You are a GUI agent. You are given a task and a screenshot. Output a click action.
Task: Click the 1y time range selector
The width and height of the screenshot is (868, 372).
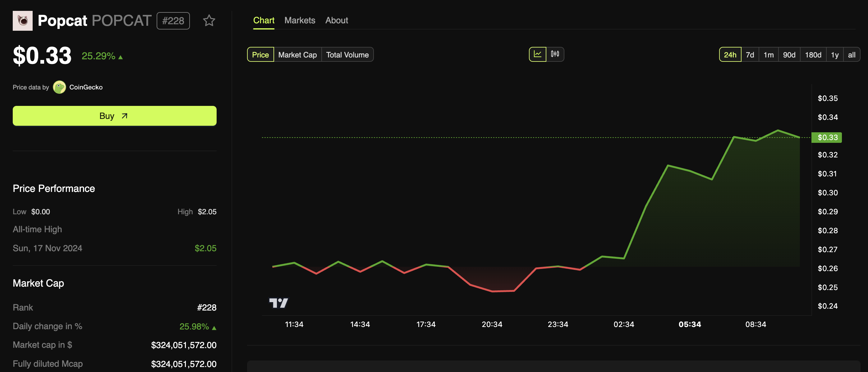tap(834, 54)
